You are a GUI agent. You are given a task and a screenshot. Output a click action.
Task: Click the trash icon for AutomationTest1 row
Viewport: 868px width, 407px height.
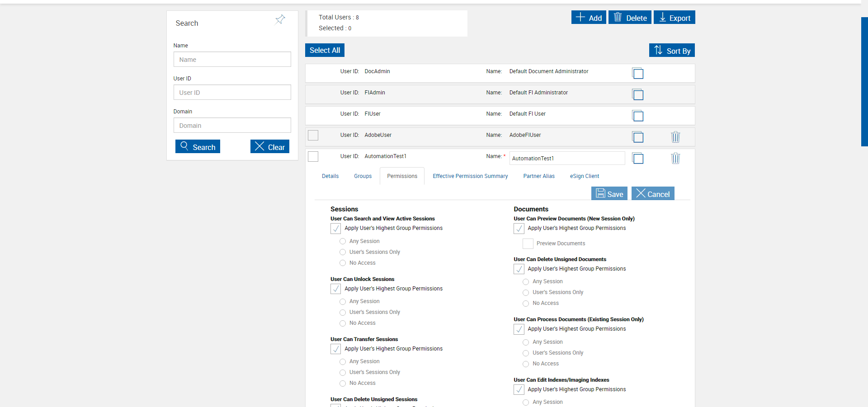[675, 158]
